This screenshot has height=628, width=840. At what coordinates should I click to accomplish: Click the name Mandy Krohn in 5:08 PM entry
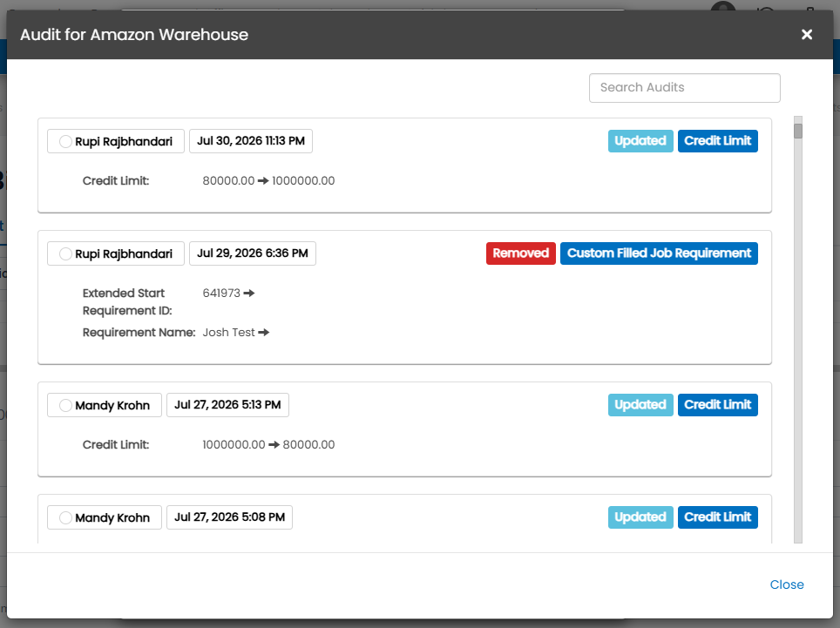click(112, 517)
